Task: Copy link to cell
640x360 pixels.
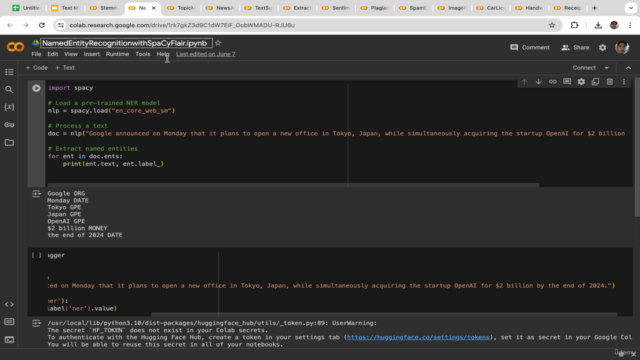Action: [553, 82]
